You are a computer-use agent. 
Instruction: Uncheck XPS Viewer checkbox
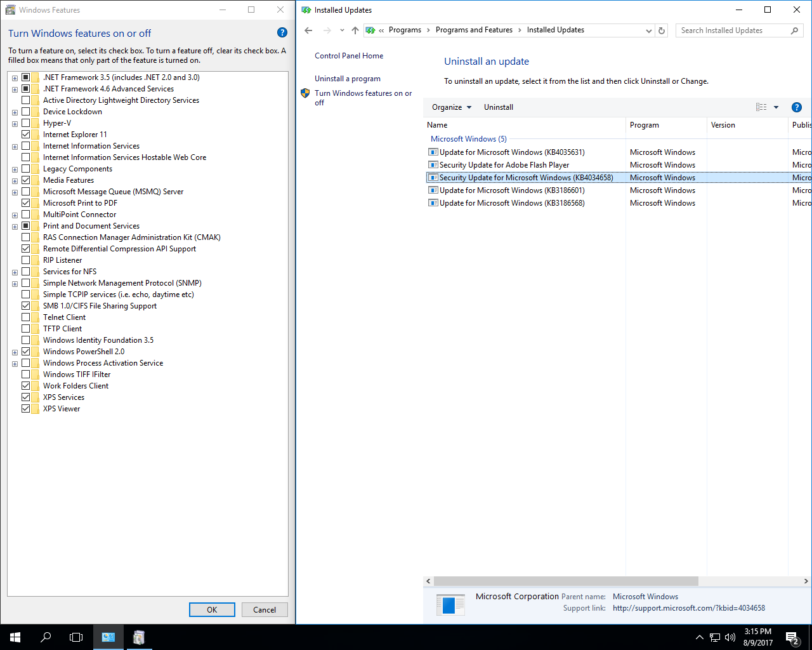[26, 409]
